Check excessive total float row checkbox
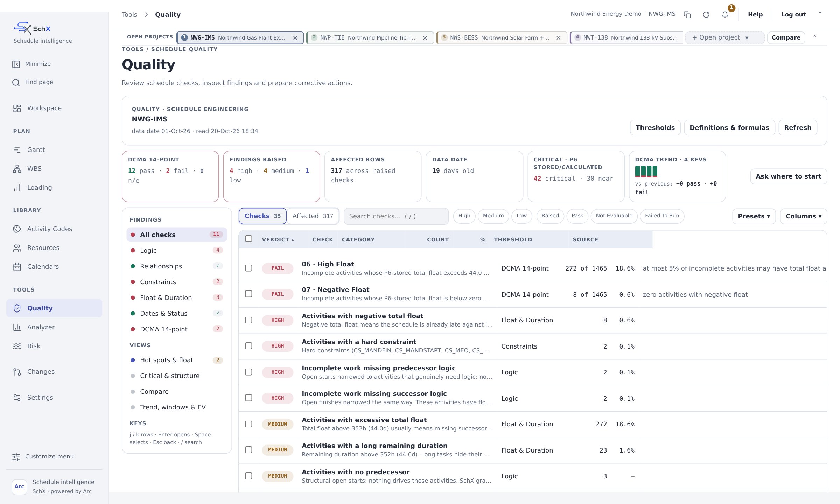Image resolution: width=840 pixels, height=504 pixels. 248,424
